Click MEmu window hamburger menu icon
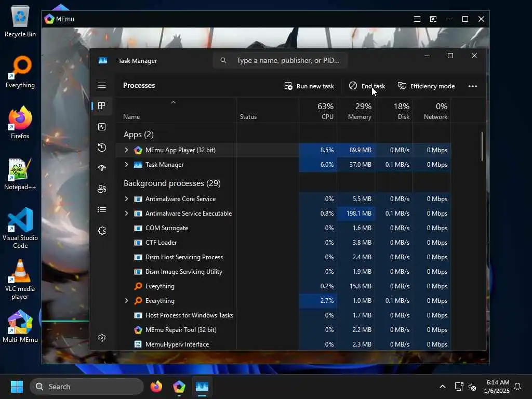 [417, 19]
